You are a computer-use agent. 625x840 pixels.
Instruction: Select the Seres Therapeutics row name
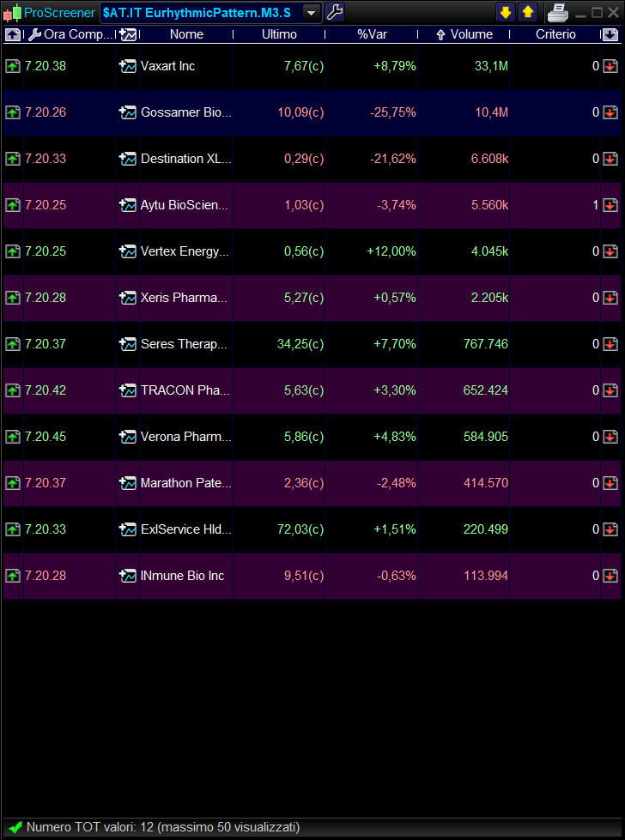point(184,344)
